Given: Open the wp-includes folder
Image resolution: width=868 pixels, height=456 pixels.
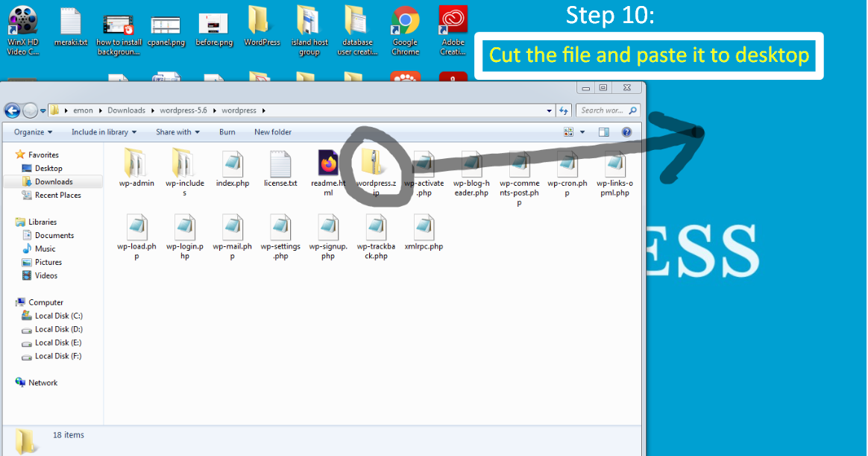Looking at the screenshot, I should click(x=184, y=172).
